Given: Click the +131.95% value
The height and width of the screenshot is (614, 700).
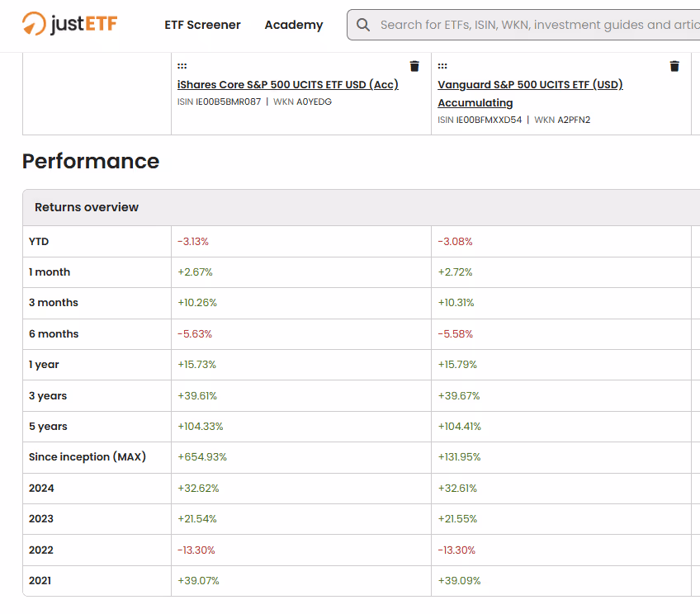Looking at the screenshot, I should pyautogui.click(x=459, y=457).
